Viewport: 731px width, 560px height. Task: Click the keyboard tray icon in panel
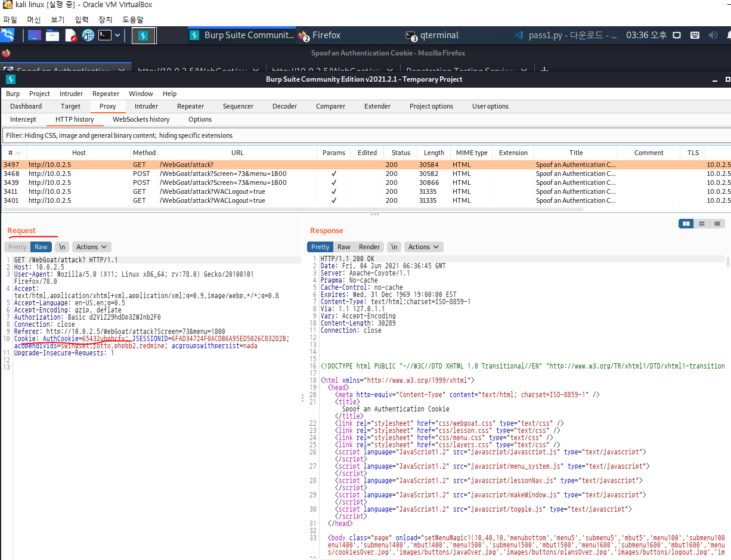pyautogui.click(x=696, y=36)
